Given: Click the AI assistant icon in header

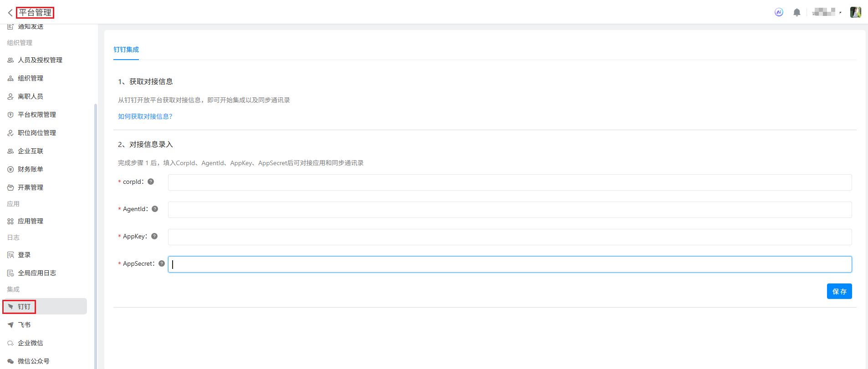Looking at the screenshot, I should tap(779, 12).
